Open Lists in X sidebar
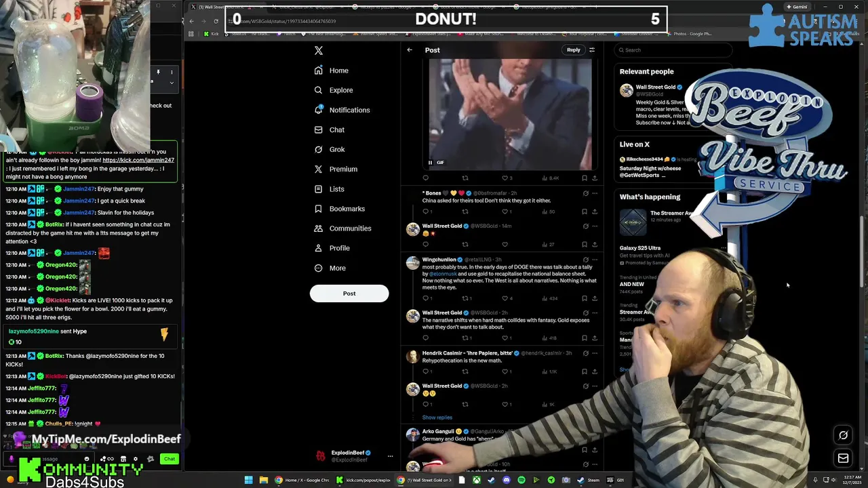 click(x=330, y=189)
